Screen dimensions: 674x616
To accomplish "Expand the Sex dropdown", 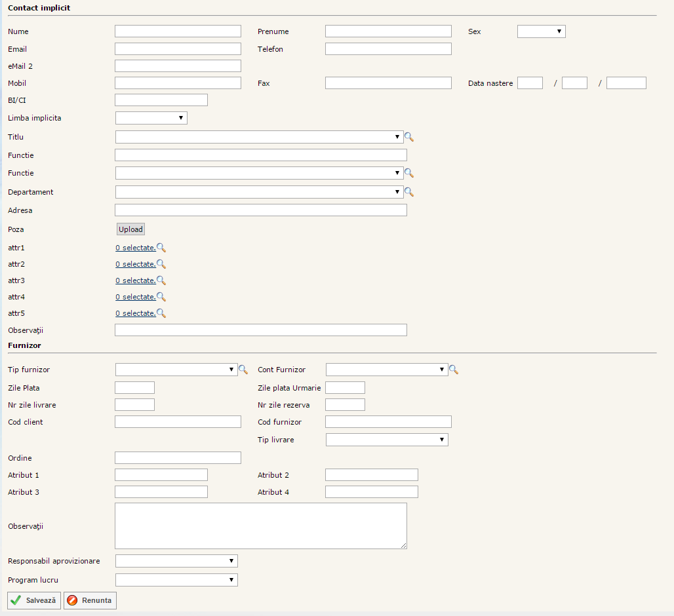I will tap(541, 31).
